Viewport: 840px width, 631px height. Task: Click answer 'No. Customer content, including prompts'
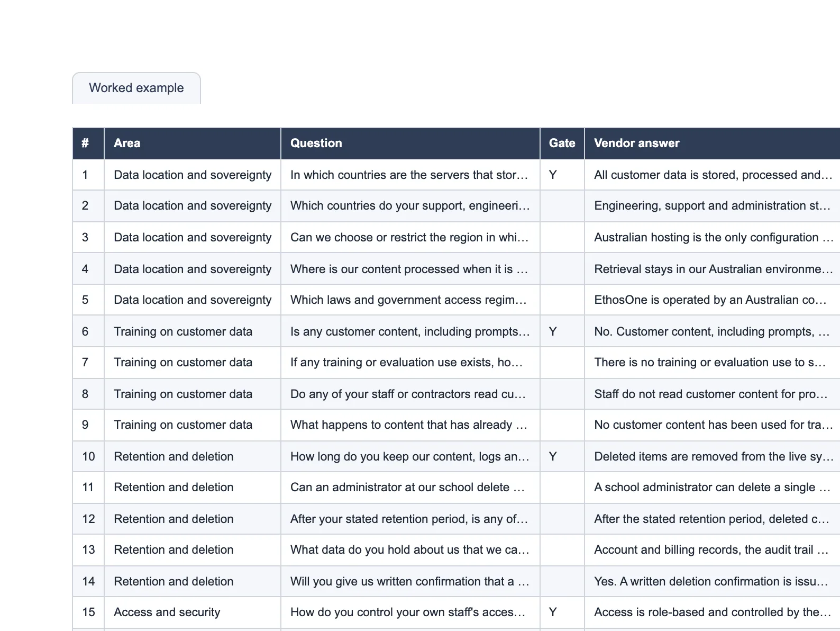click(713, 331)
